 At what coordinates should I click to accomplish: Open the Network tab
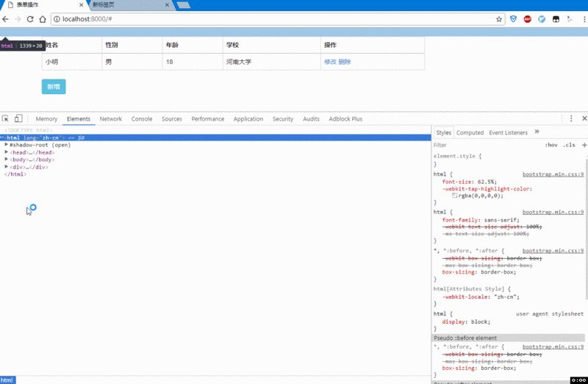tap(111, 118)
